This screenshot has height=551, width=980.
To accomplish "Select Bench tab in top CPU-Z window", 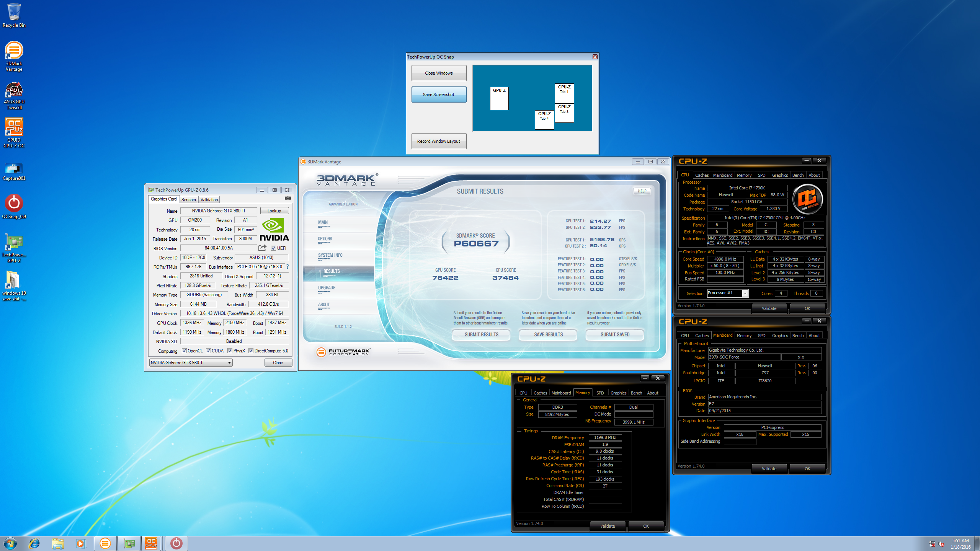I will click(798, 175).
